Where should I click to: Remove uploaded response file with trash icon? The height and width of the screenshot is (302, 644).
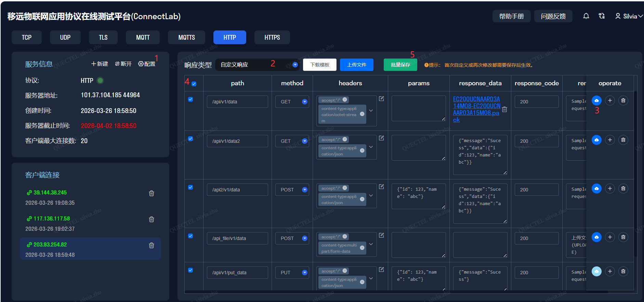504,110
